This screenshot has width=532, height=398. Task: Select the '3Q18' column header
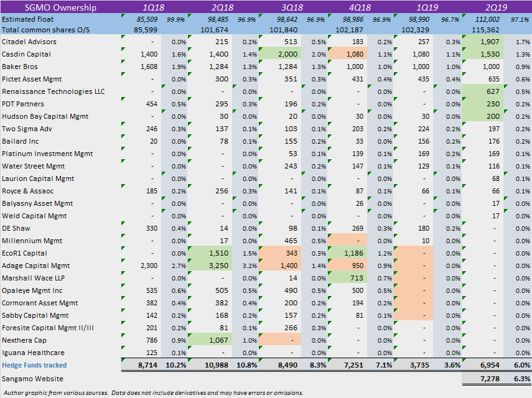click(293, 7)
